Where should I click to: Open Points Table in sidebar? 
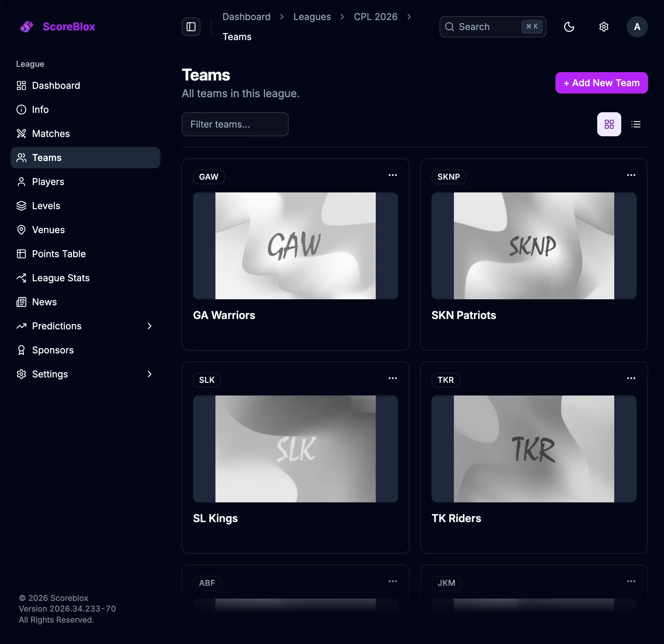pyautogui.click(x=86, y=254)
